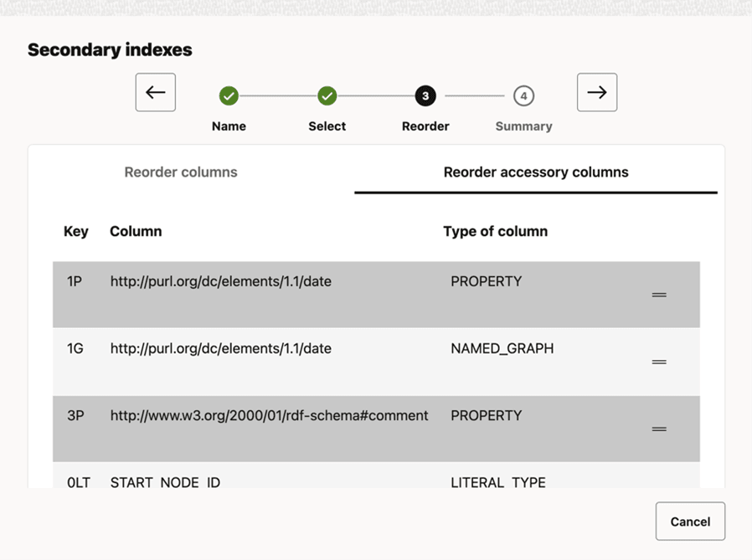
Task: Click the Type of column header
Action: [495, 232]
